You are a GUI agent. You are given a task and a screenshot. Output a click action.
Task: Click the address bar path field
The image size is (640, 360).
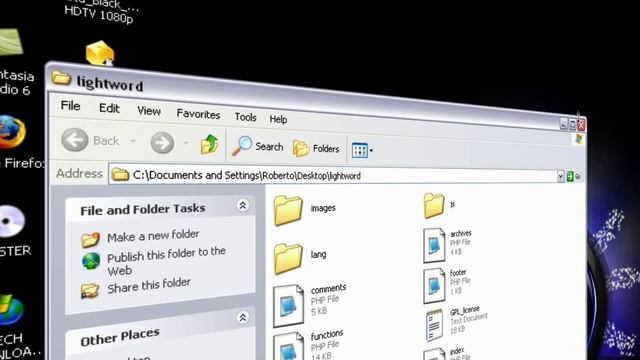(x=335, y=176)
